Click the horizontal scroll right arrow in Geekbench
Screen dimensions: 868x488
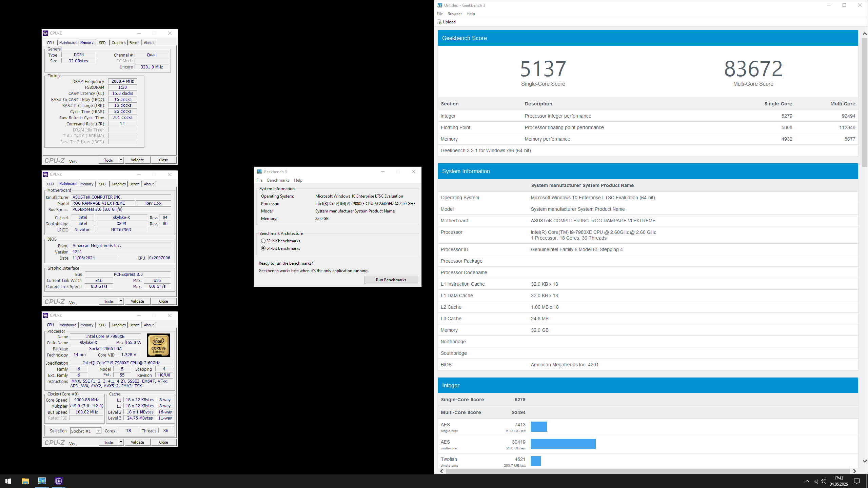tap(854, 471)
